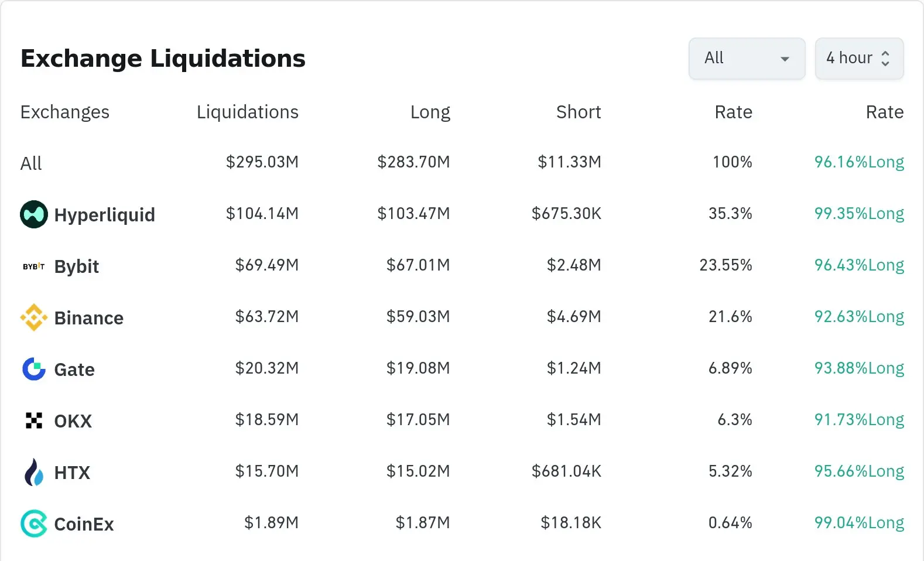The width and height of the screenshot is (924, 561).
Task: Click the Exchanges column header
Action: click(65, 112)
